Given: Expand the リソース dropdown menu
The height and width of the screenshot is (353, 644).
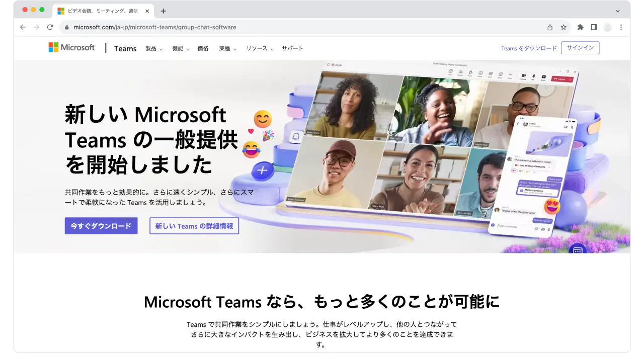Looking at the screenshot, I should pos(260,49).
